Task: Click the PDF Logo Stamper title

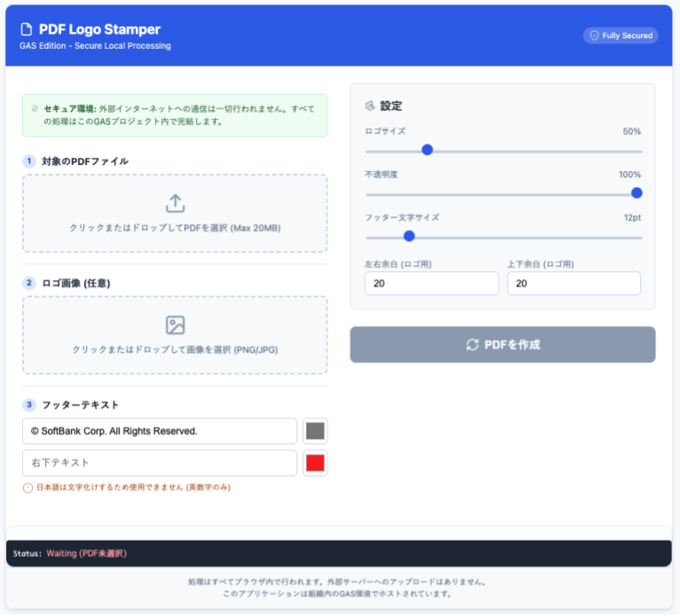Action: 100,29
